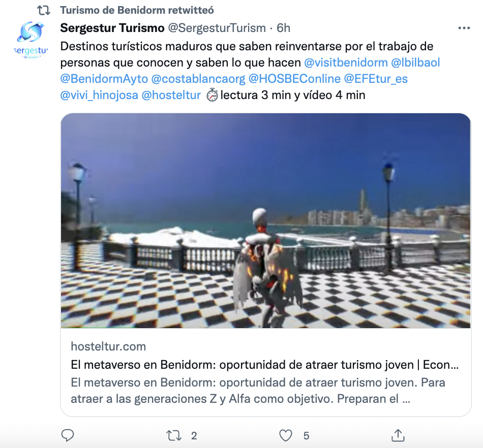Open the share tweet icon
Image resolution: width=483 pixels, height=448 pixels.
coord(398,435)
